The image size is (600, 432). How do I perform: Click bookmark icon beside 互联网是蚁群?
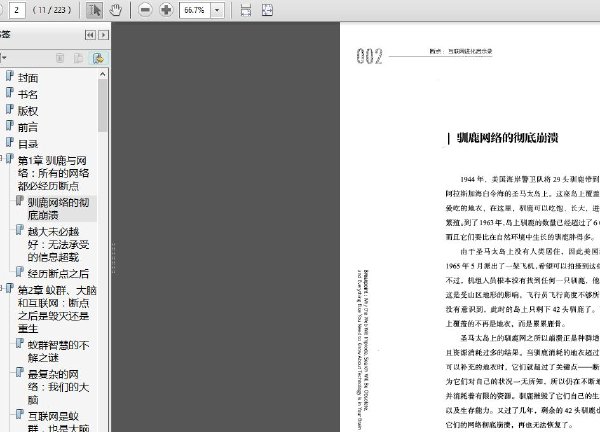pyautogui.click(x=20, y=415)
